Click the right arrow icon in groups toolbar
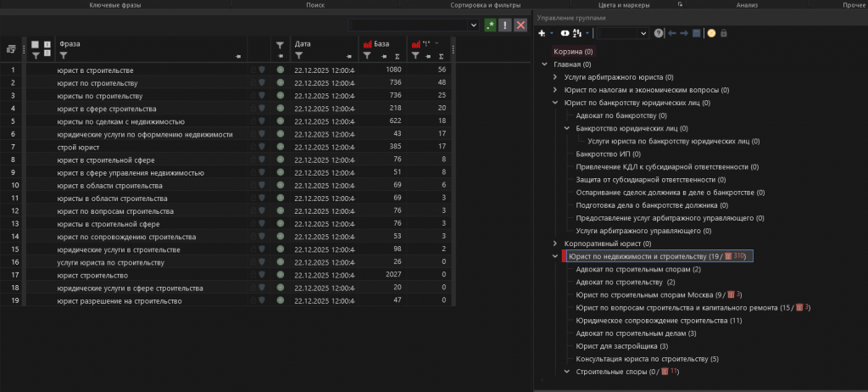Screen dimensions: 868x392 (684, 33)
